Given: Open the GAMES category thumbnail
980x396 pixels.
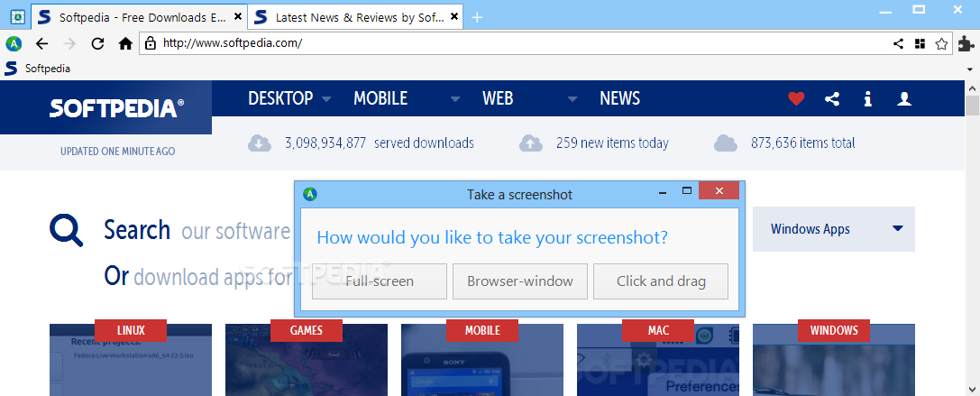Looking at the screenshot, I should [x=307, y=359].
